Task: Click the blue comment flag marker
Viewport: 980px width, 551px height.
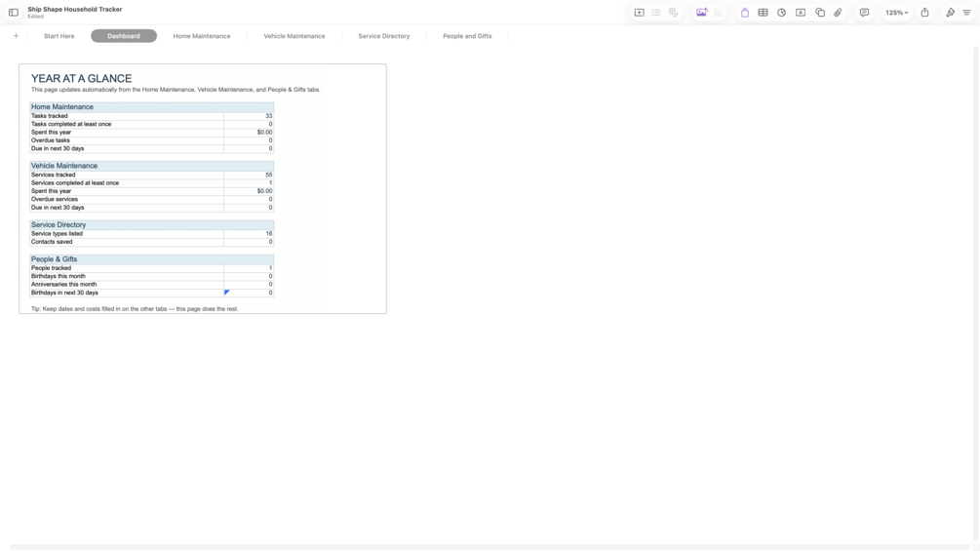Action: (x=227, y=292)
